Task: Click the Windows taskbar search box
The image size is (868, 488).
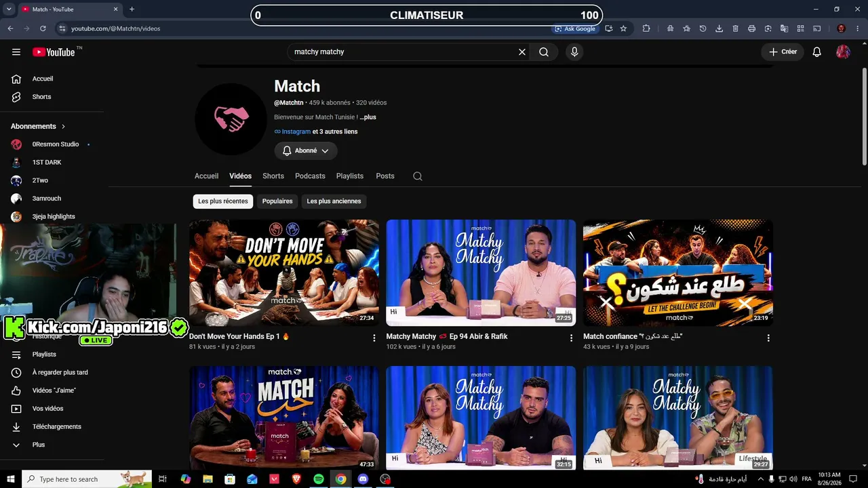Action: [x=87, y=479]
